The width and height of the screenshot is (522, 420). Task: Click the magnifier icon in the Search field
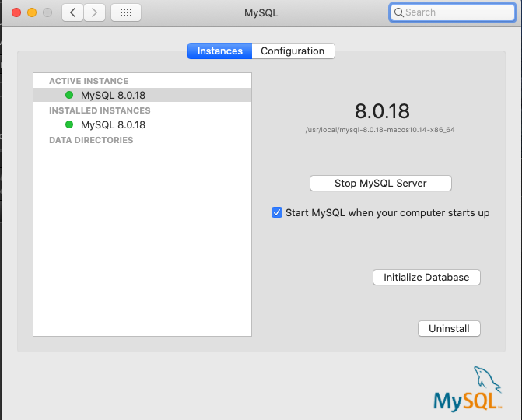click(398, 12)
